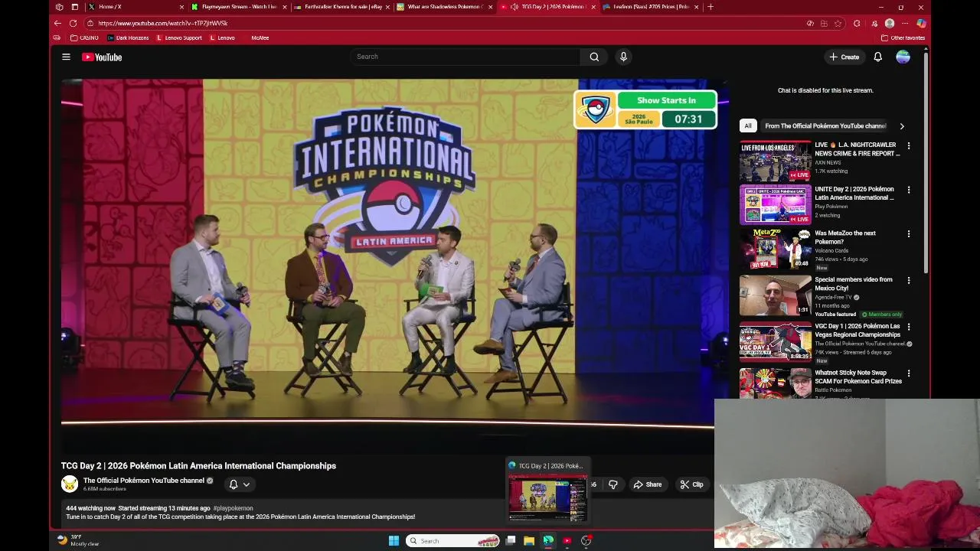
Task: Open options for Whatnot Sticky Note video
Action: tap(909, 373)
